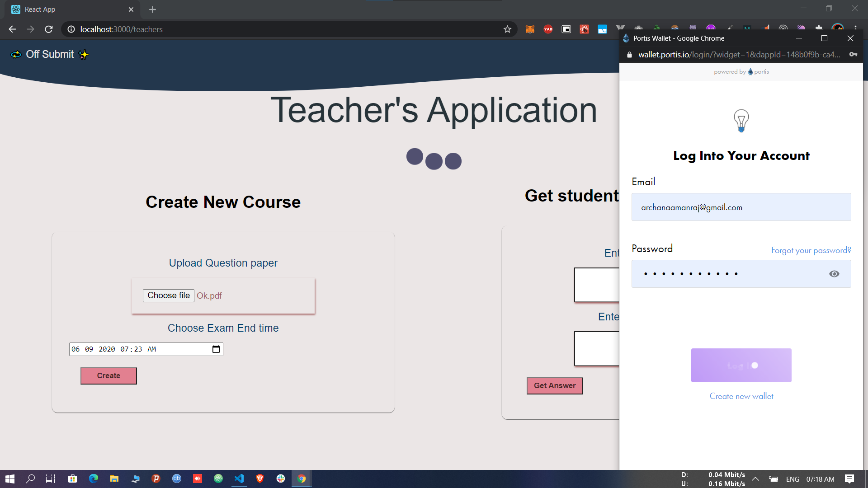
Task: Bookmark this page with the star icon
Action: [x=507, y=29]
